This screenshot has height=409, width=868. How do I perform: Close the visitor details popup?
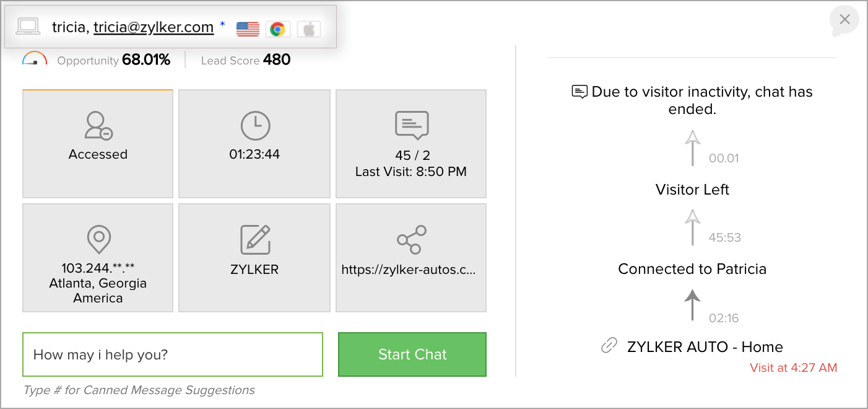pyautogui.click(x=844, y=20)
